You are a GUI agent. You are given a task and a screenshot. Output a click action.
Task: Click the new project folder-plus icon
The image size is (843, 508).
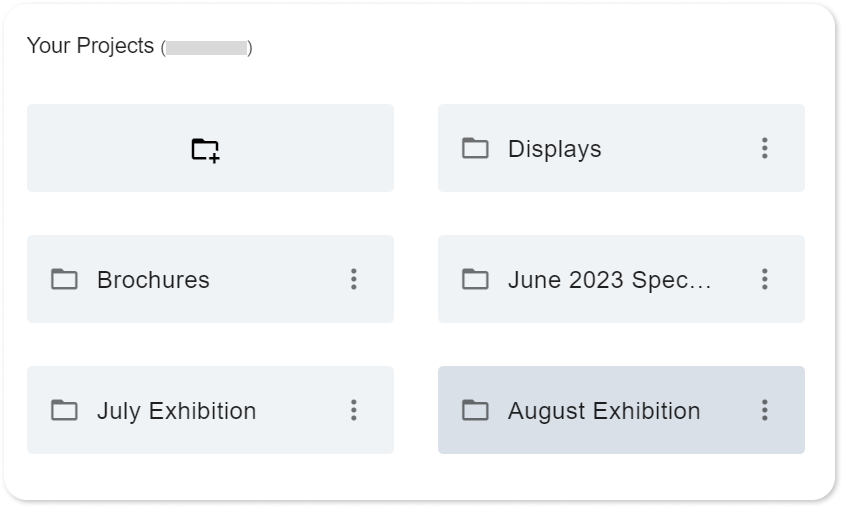click(x=205, y=149)
